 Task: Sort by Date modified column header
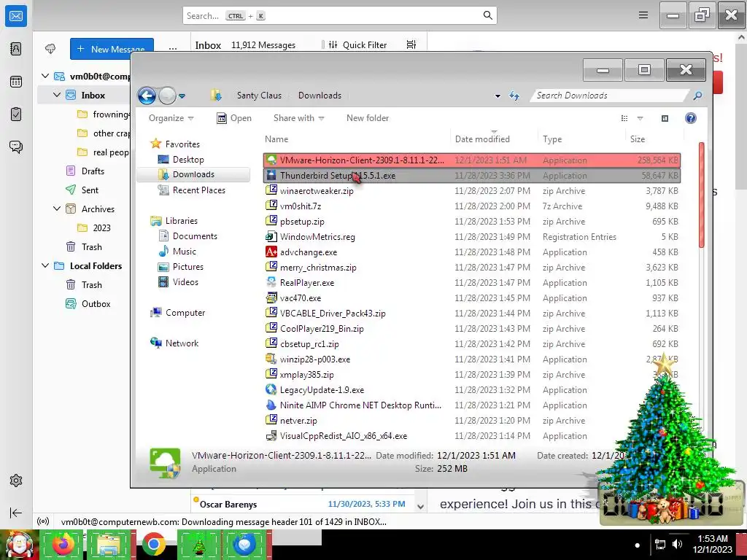click(x=494, y=139)
